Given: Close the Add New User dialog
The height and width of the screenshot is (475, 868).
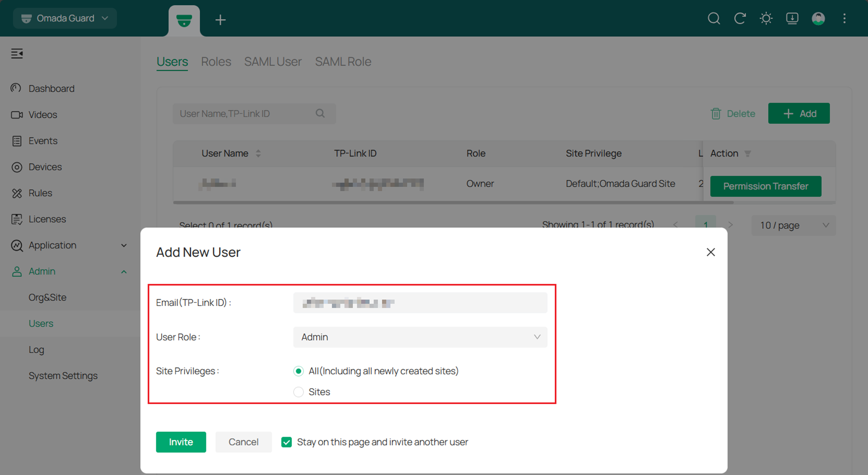Looking at the screenshot, I should click(x=711, y=252).
